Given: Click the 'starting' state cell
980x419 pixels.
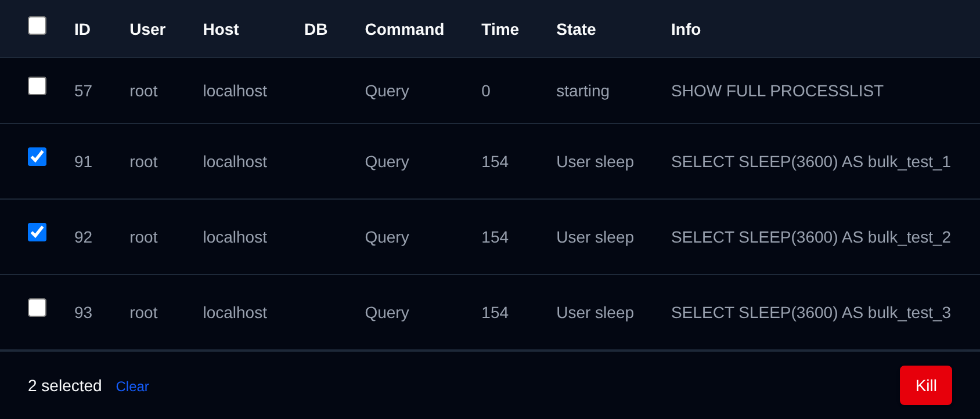Looking at the screenshot, I should (582, 91).
